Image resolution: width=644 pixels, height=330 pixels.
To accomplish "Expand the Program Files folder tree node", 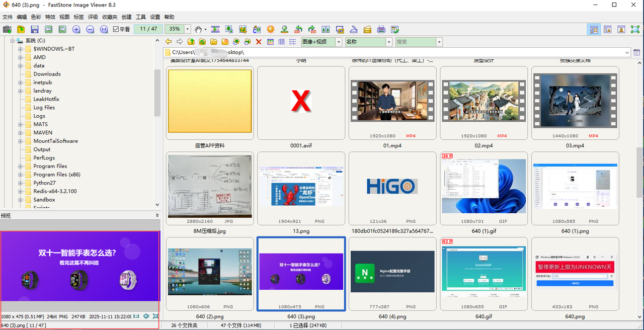I will [x=21, y=166].
